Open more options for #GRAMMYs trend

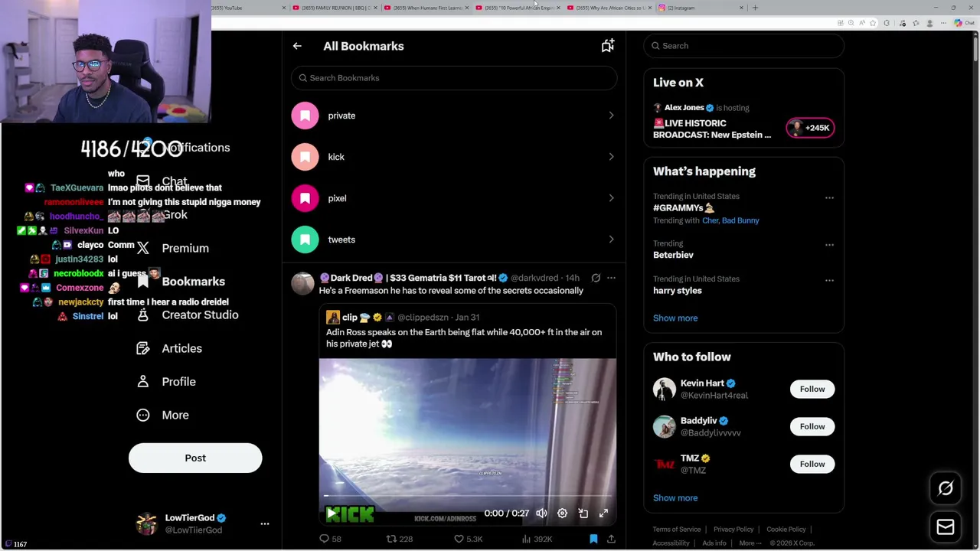[829, 198]
